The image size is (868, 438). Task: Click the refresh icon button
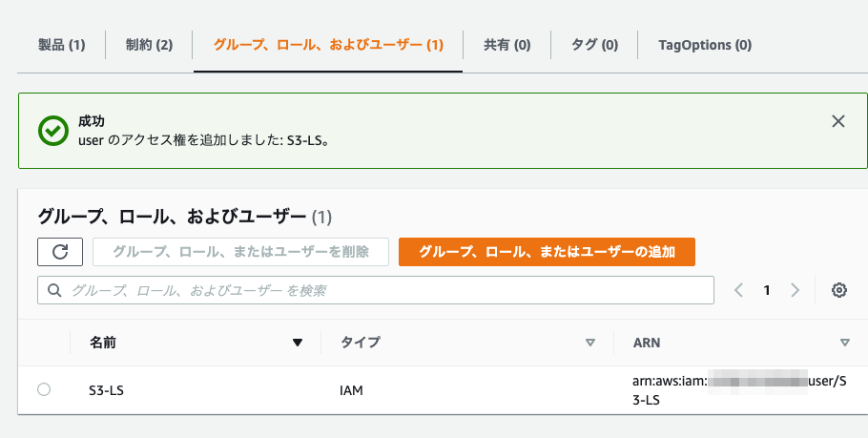tap(60, 252)
